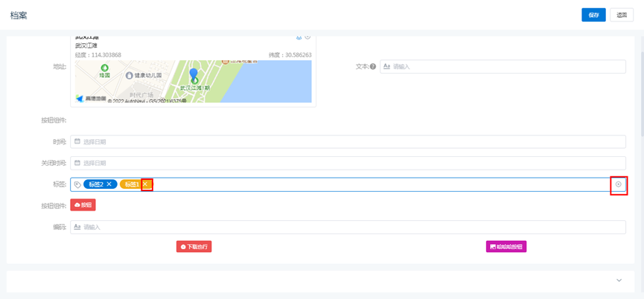Click the 返回 return button
Image resolution: width=644 pixels, height=299 pixels.
(x=622, y=15)
